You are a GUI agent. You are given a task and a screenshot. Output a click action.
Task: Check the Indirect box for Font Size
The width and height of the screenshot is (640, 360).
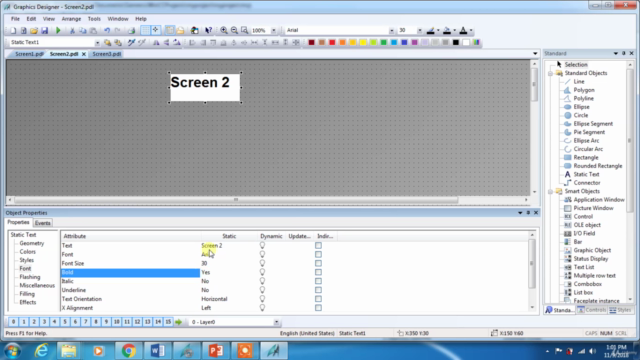318,264
